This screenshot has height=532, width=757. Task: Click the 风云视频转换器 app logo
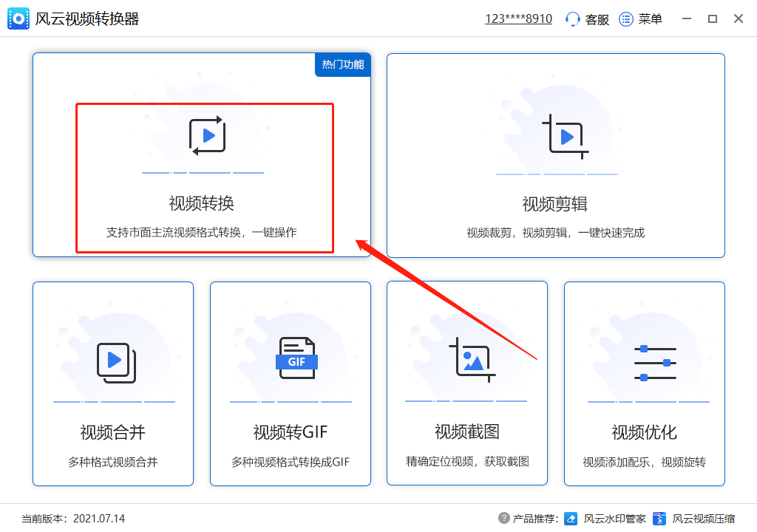click(18, 18)
